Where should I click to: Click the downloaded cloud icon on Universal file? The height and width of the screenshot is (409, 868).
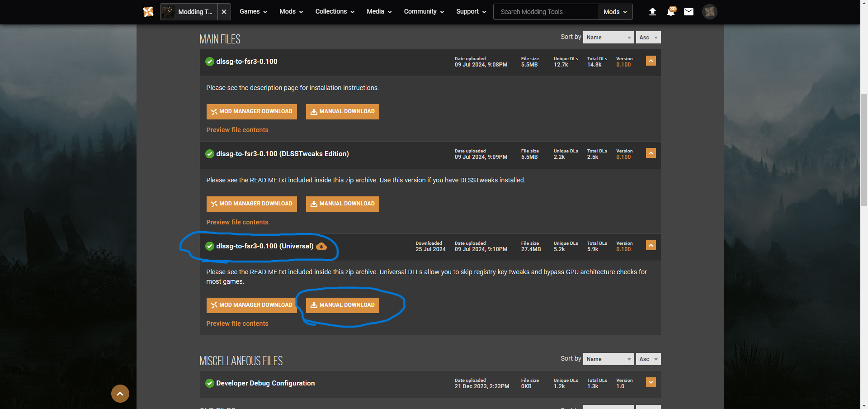tap(321, 246)
